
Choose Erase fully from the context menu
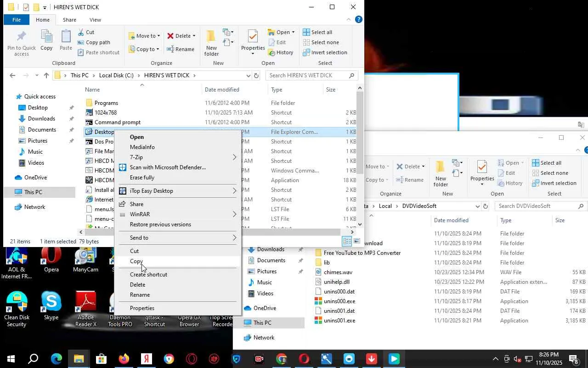[142, 178]
